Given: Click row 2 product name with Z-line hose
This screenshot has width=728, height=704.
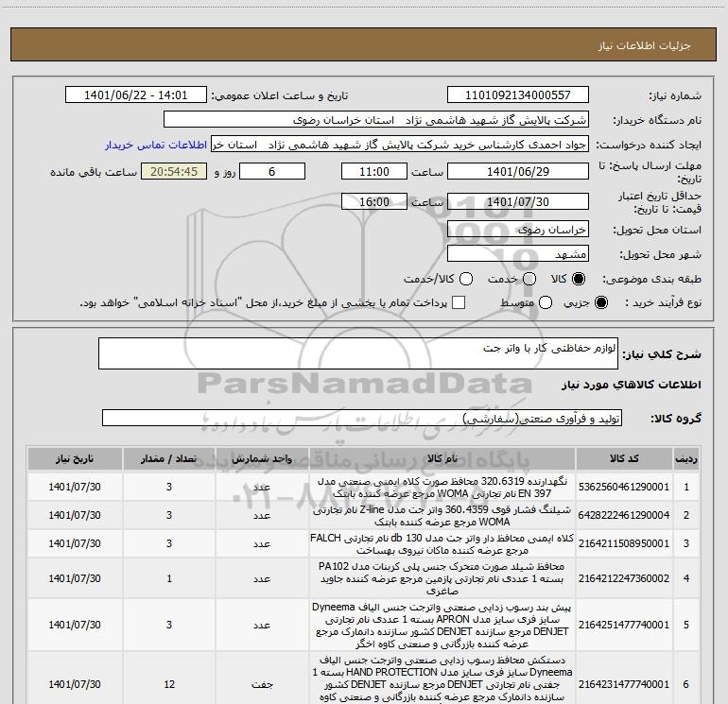Looking at the screenshot, I should tap(442, 516).
